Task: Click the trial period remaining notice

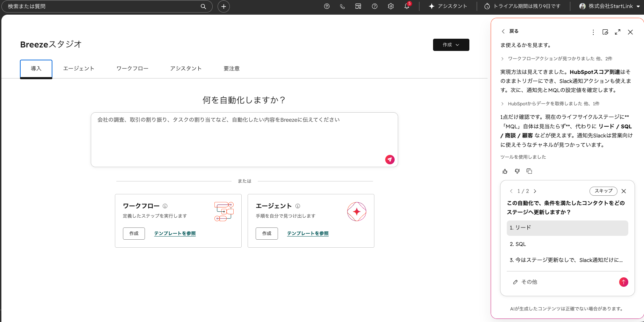Action: [522, 6]
